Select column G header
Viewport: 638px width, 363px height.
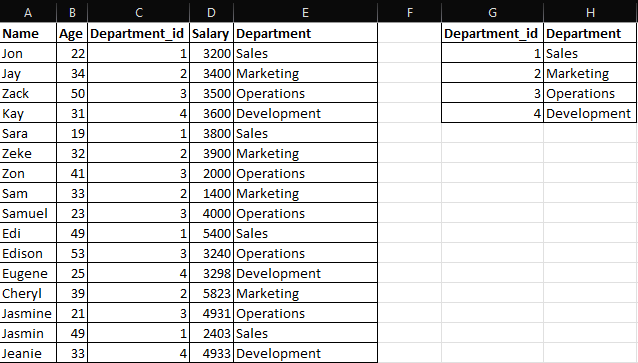tap(492, 12)
